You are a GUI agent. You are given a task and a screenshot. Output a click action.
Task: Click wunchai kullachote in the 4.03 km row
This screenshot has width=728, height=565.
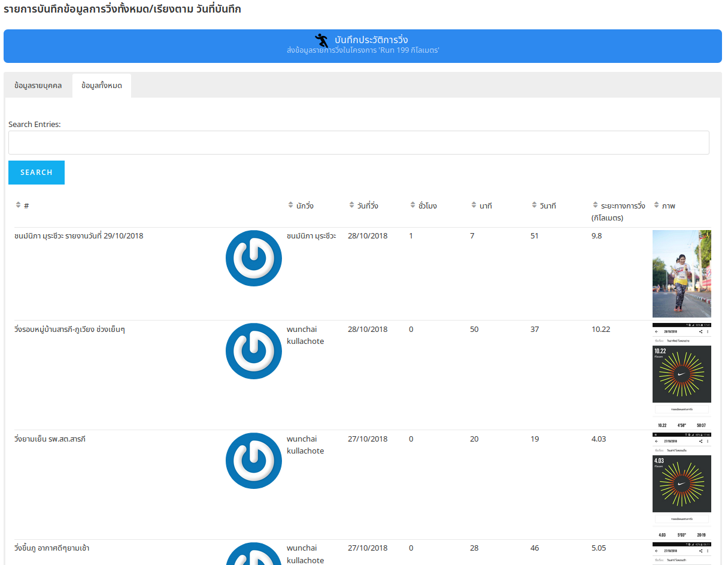(305, 445)
